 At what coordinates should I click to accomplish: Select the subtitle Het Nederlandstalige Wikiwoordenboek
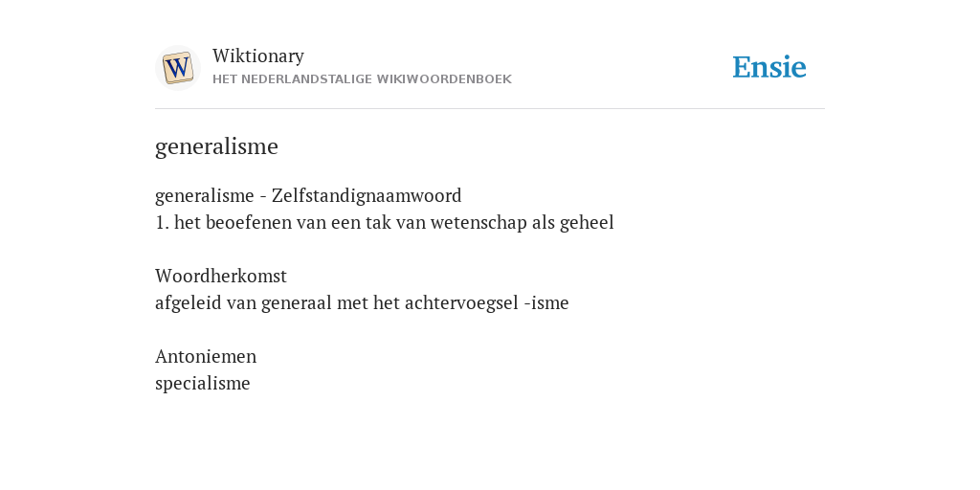point(362,79)
